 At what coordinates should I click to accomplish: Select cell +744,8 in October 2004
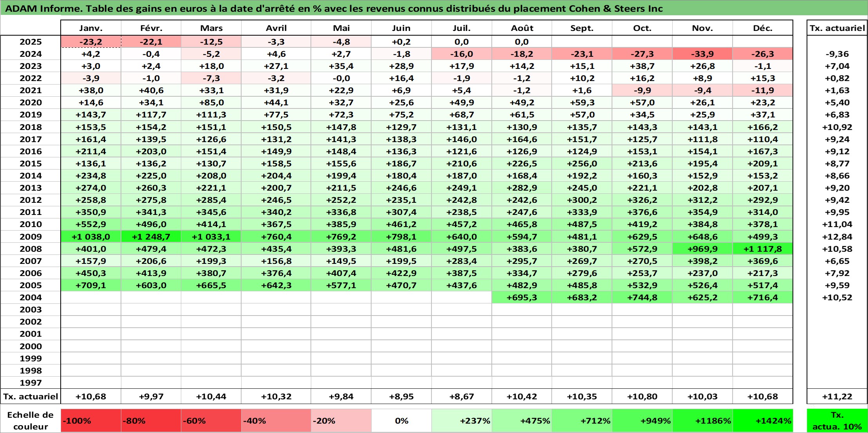pos(642,298)
